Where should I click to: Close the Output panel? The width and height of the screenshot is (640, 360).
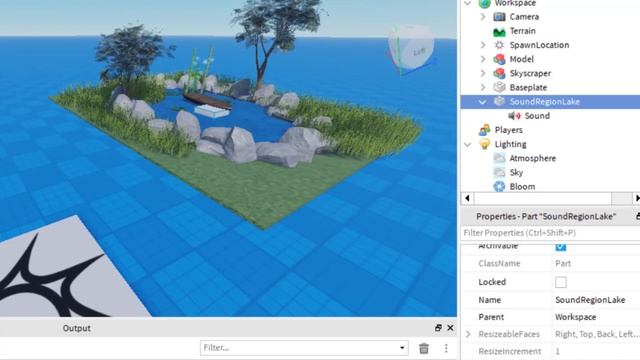coord(450,328)
